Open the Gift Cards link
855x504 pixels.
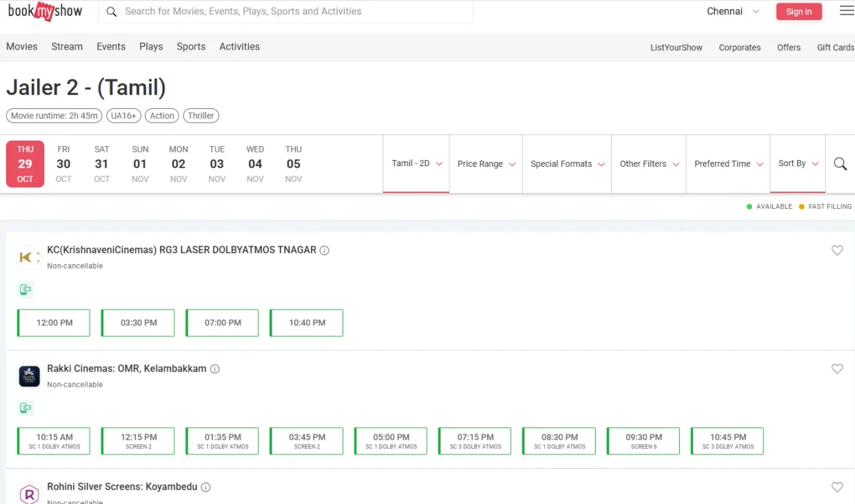(835, 48)
